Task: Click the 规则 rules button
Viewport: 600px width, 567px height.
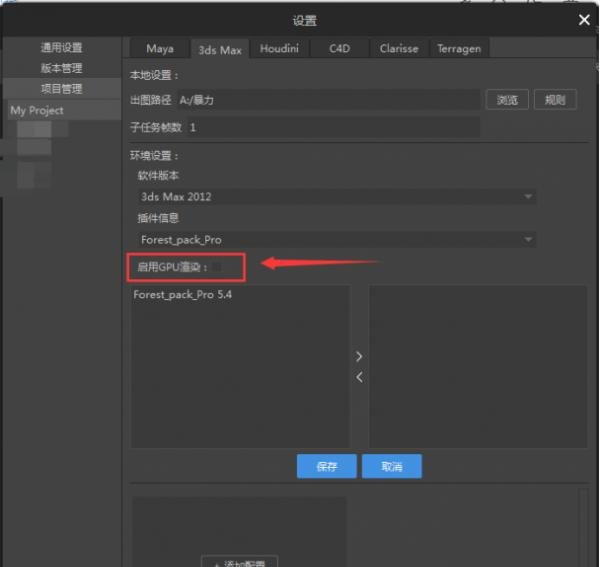Action: tap(555, 100)
